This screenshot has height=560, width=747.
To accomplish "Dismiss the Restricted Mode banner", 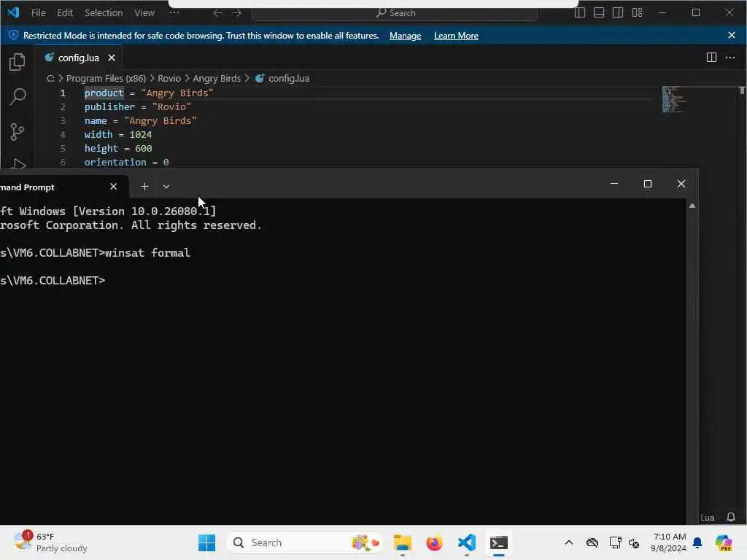I will pos(731,35).
